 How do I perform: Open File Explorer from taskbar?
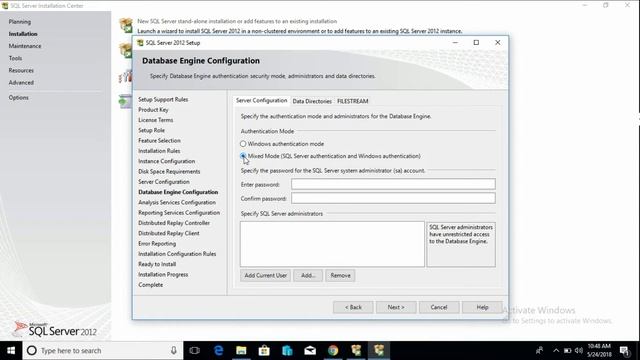(241, 351)
